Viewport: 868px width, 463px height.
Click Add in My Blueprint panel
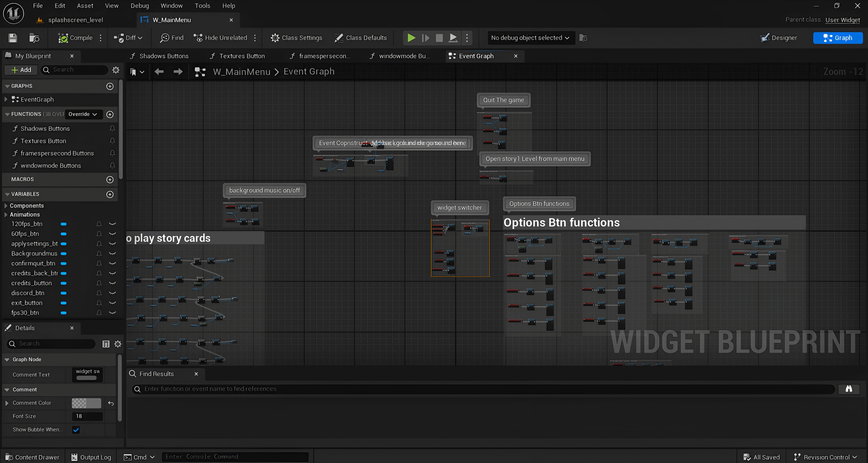tap(21, 70)
